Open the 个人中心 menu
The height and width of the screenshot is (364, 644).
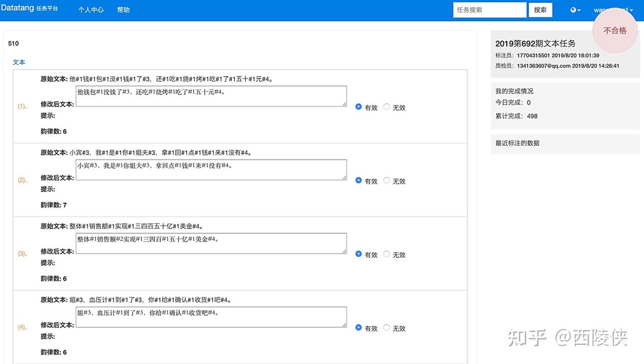click(x=91, y=10)
